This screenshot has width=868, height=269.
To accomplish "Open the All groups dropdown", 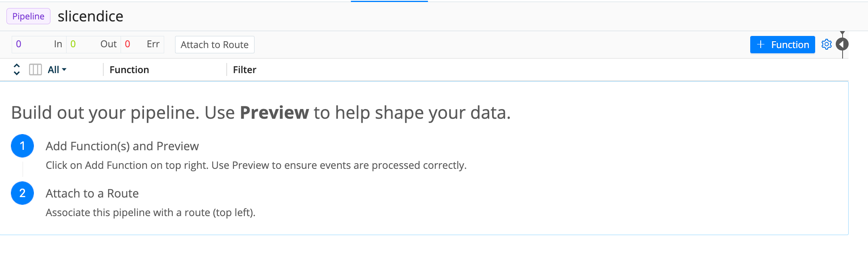I will pos(57,70).
